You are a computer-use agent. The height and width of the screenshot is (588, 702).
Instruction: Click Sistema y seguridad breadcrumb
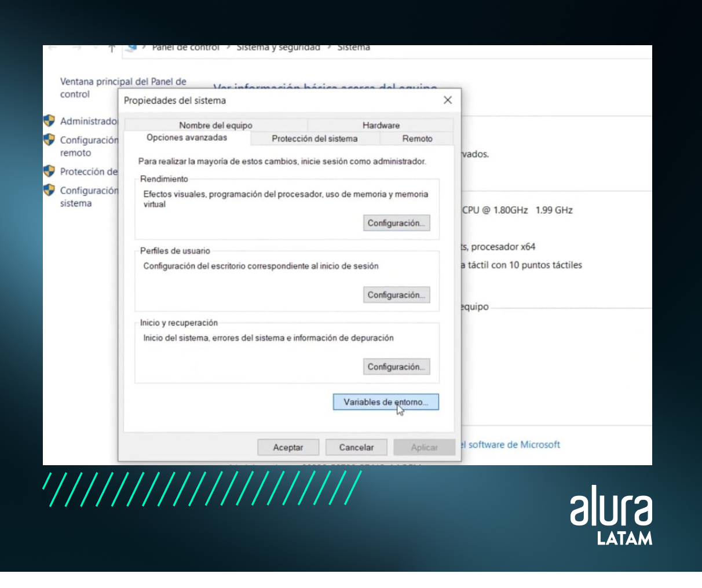pos(278,48)
